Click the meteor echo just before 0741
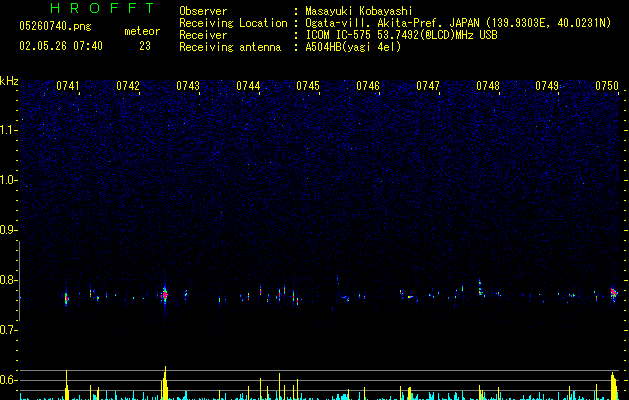The width and height of the screenshot is (629, 400). [67, 298]
